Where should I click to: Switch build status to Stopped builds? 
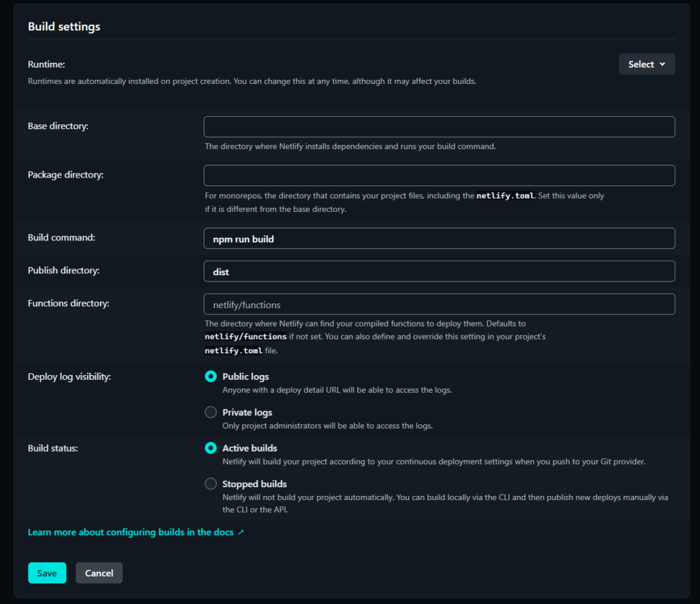pos(211,484)
